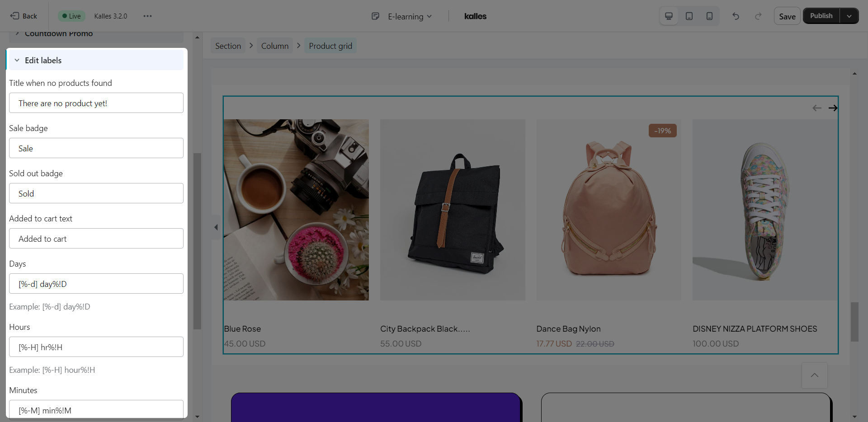Click DISNEY NIZZA PLATFORM SHOES title
The image size is (868, 422).
[755, 329]
